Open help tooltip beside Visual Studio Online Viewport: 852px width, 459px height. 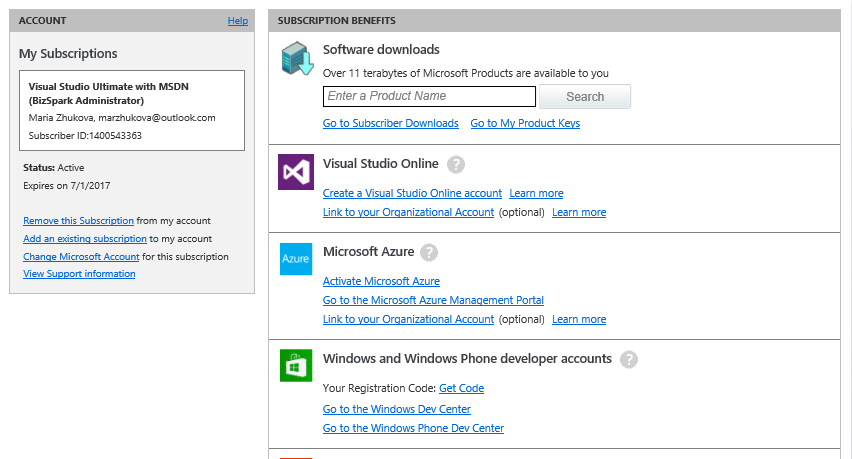[x=456, y=165]
